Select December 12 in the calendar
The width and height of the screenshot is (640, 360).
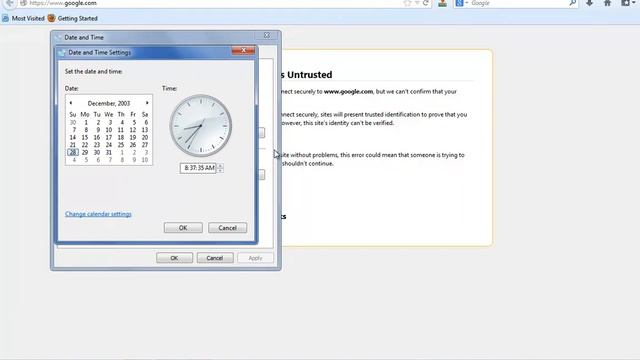pos(133,130)
